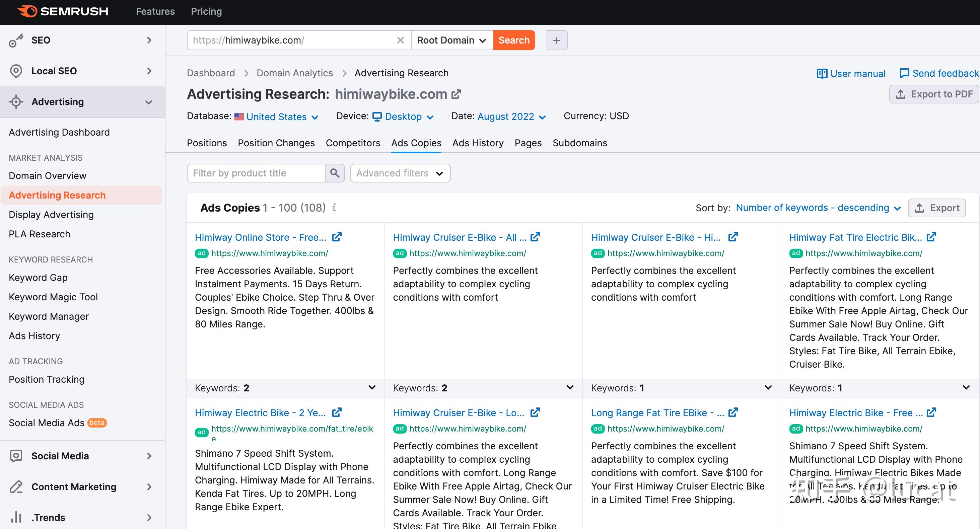980x529 pixels.
Task: Click the Advertising target icon in sidebar
Action: pyautogui.click(x=16, y=101)
